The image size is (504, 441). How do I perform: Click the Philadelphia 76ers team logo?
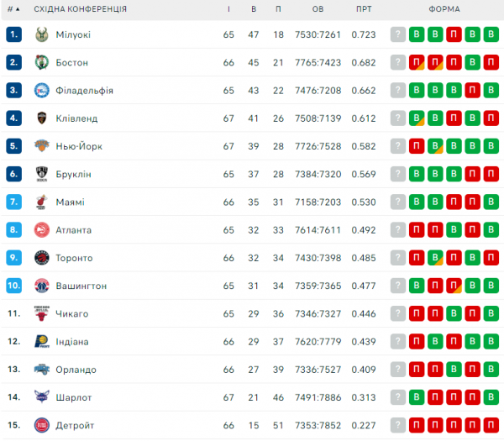pos(42,91)
